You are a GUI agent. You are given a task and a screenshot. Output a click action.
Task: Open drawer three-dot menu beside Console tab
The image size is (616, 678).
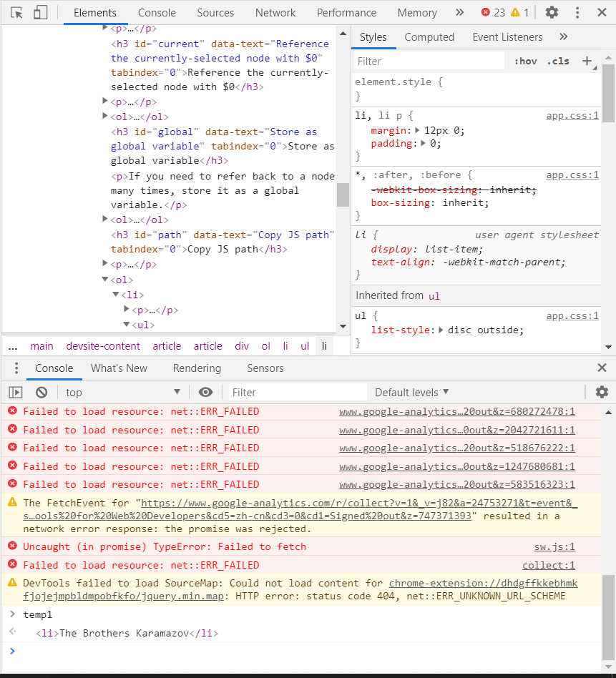click(16, 368)
